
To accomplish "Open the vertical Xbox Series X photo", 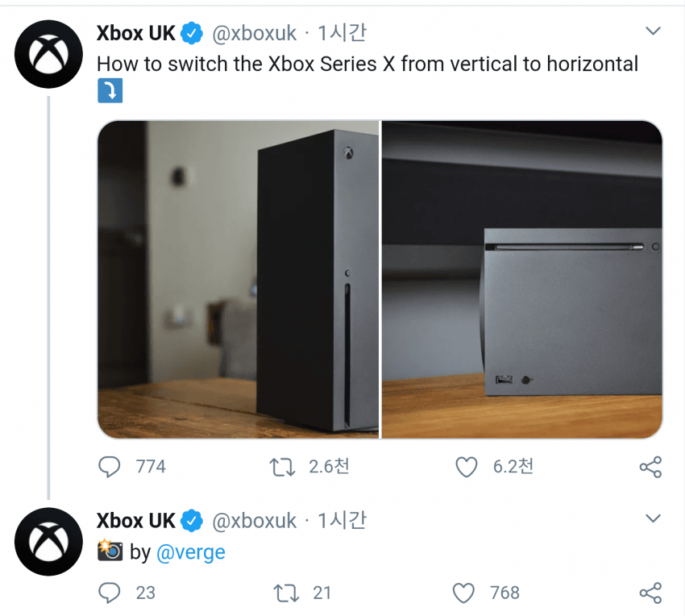I will [238, 279].
